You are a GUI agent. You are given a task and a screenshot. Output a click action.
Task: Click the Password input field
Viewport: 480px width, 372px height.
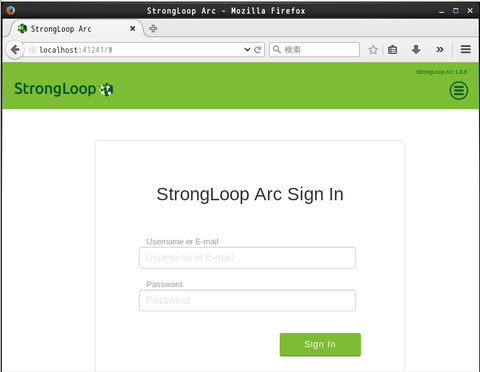[247, 300]
